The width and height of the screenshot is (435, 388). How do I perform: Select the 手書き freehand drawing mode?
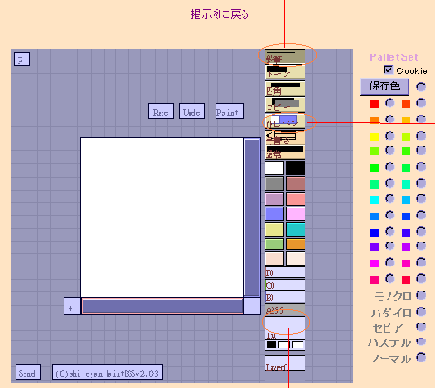tap(285, 137)
